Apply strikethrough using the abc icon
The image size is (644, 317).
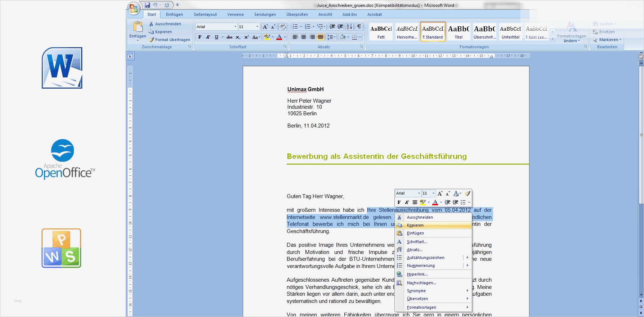click(x=229, y=37)
